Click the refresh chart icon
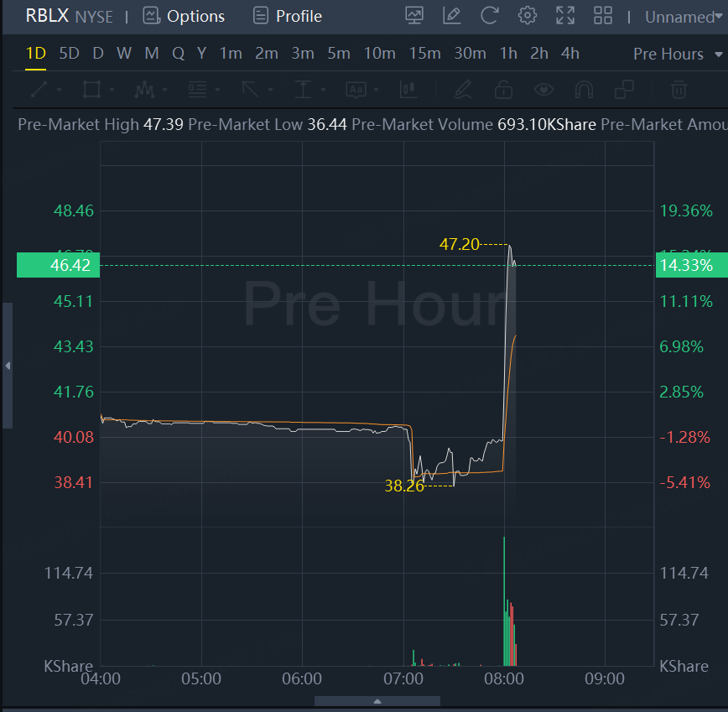The height and width of the screenshot is (712, 728). coord(489,16)
